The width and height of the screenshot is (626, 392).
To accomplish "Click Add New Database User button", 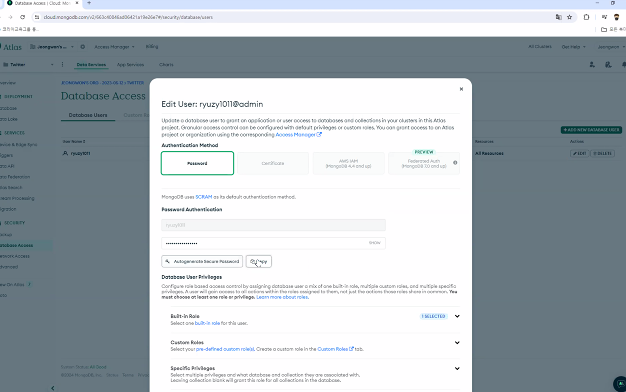I will pyautogui.click(x=591, y=130).
